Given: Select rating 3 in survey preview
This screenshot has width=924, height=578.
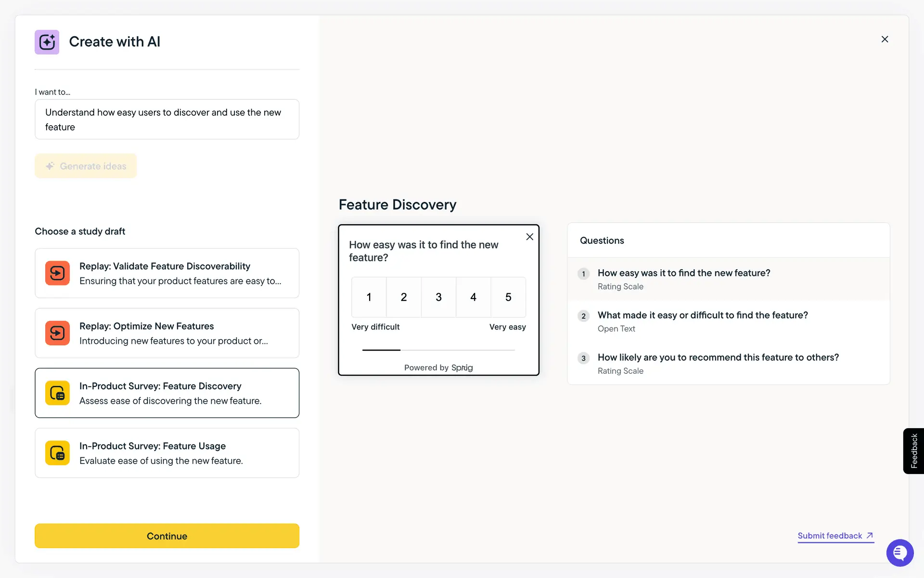Looking at the screenshot, I should pos(438,297).
